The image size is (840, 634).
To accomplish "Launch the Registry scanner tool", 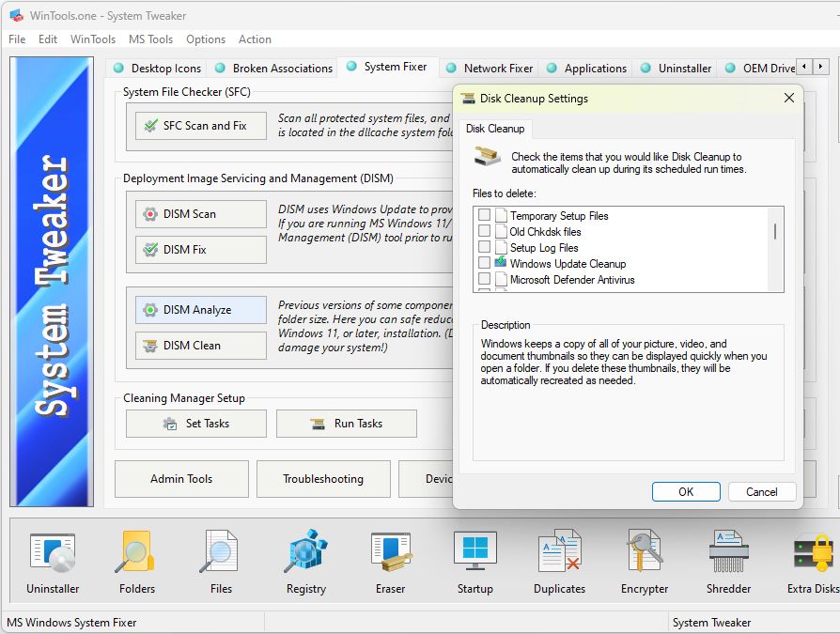I will click(306, 563).
